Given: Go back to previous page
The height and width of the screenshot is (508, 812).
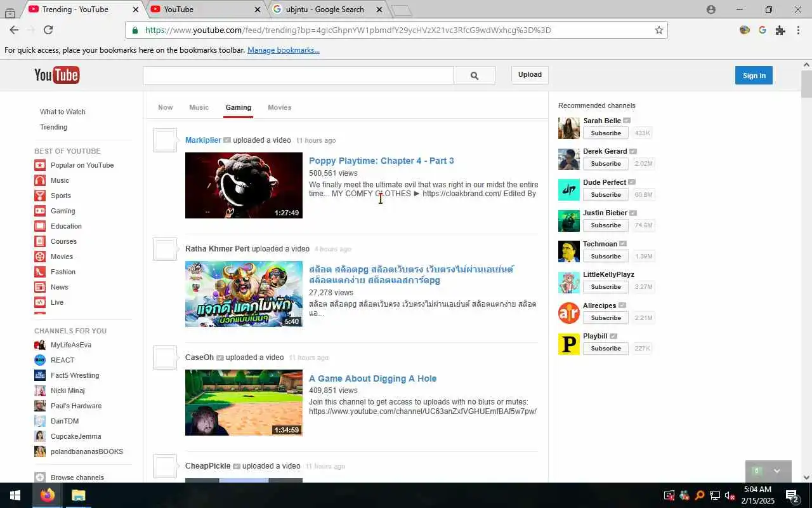Looking at the screenshot, I should point(14,30).
